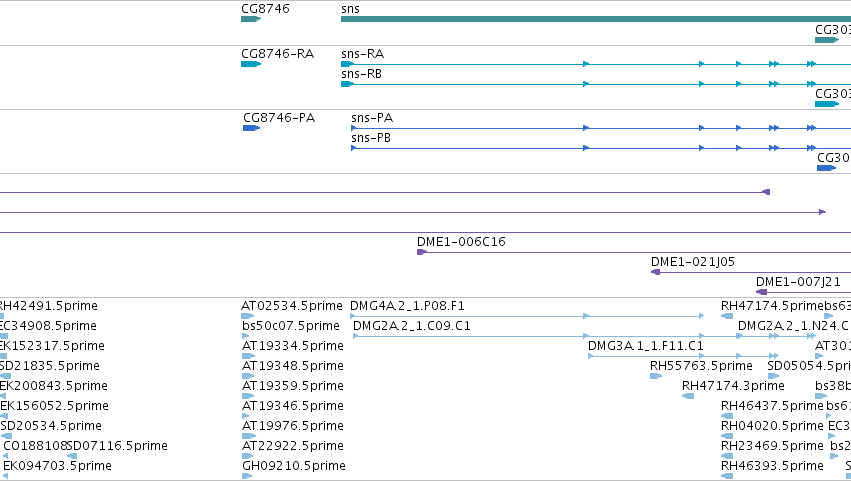Select EST SD07116.5prime

click(117, 446)
